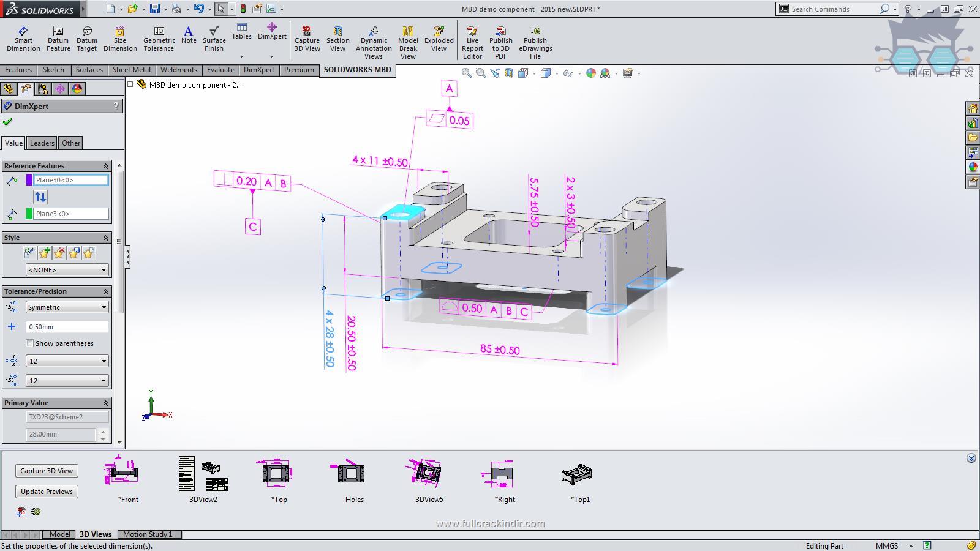Select the purple Plane30 color swatch
Screen dimensions: 980x551
pos(29,180)
